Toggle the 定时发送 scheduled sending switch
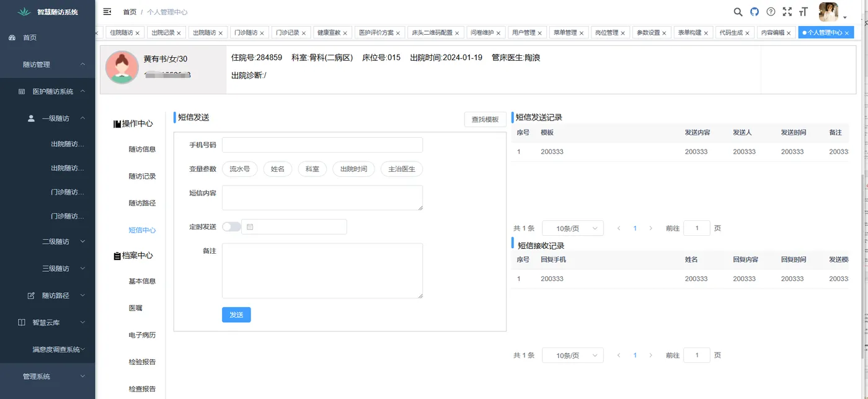Image resolution: width=868 pixels, height=399 pixels. [x=230, y=226]
